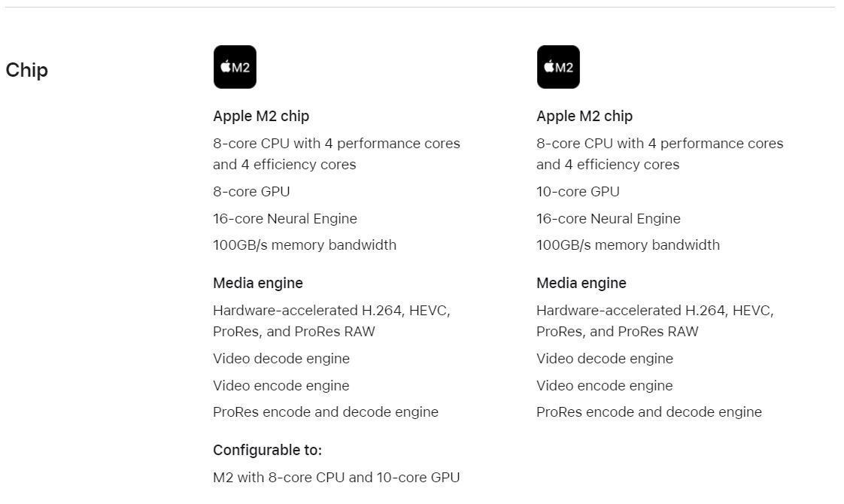844x504 pixels.
Task: Click 100GB/s memory bandwidth in the 10-core GPU model
Action: point(628,245)
